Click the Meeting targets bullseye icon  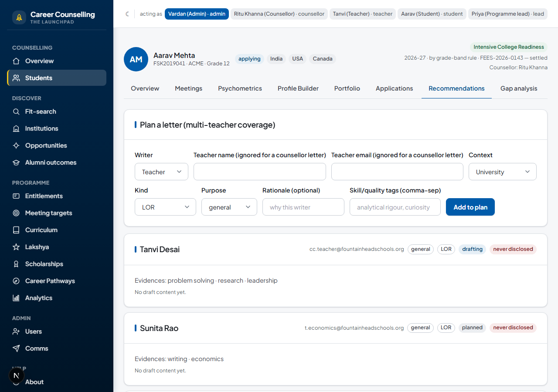click(16, 213)
